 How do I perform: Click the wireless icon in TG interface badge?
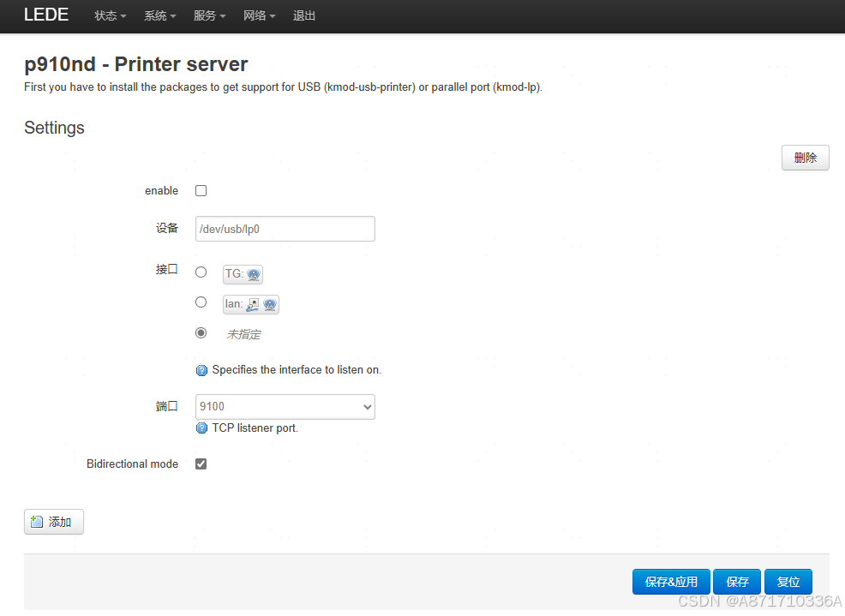[254, 274]
